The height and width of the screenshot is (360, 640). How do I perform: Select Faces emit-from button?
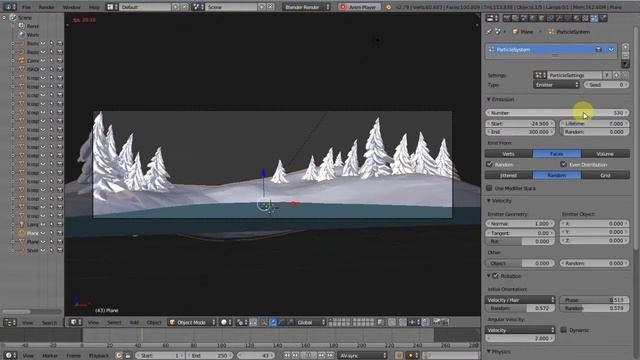(557, 153)
